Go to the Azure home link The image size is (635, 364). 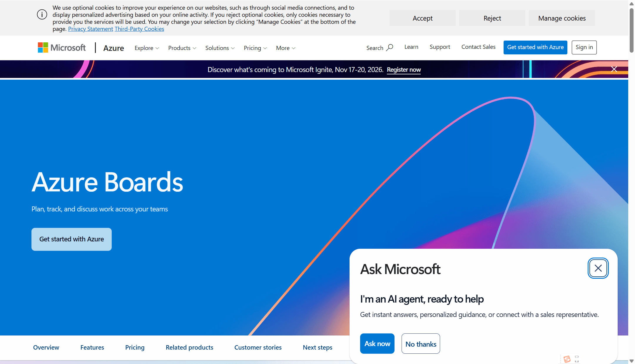coord(113,48)
